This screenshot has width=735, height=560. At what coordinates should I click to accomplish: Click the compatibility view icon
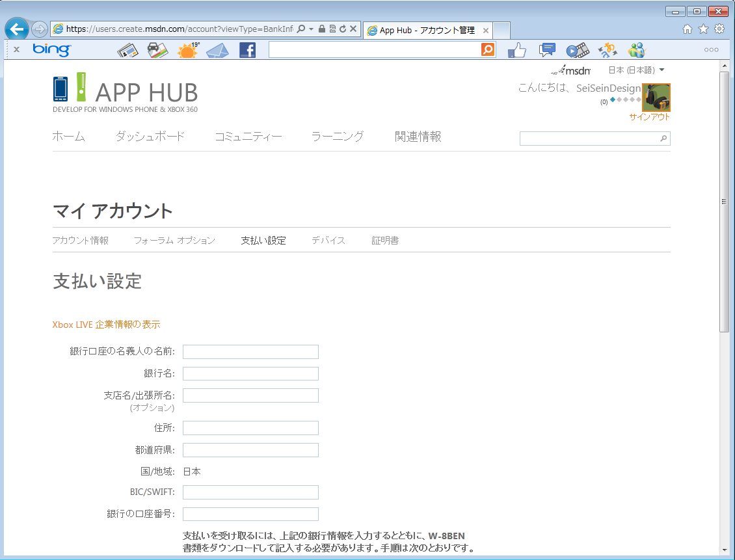click(x=332, y=29)
